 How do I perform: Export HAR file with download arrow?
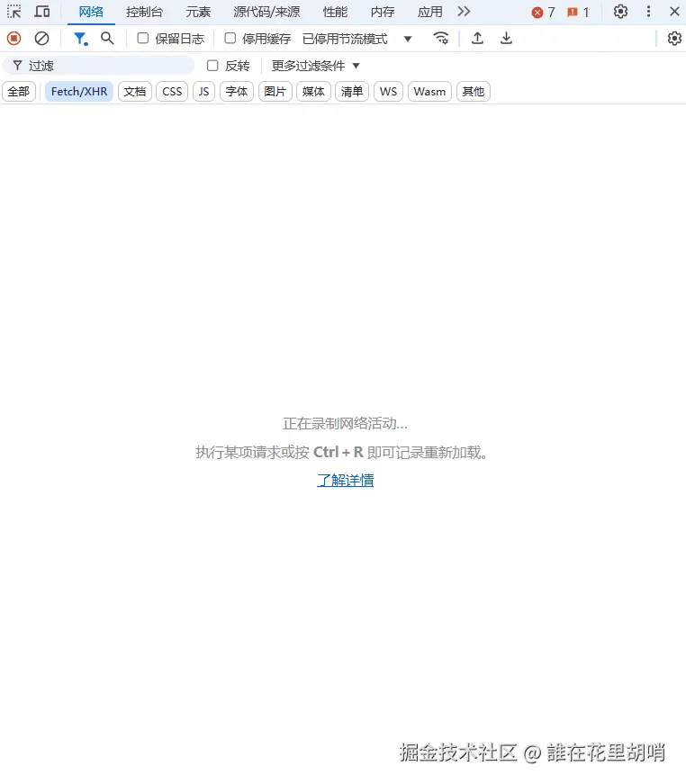[x=506, y=38]
